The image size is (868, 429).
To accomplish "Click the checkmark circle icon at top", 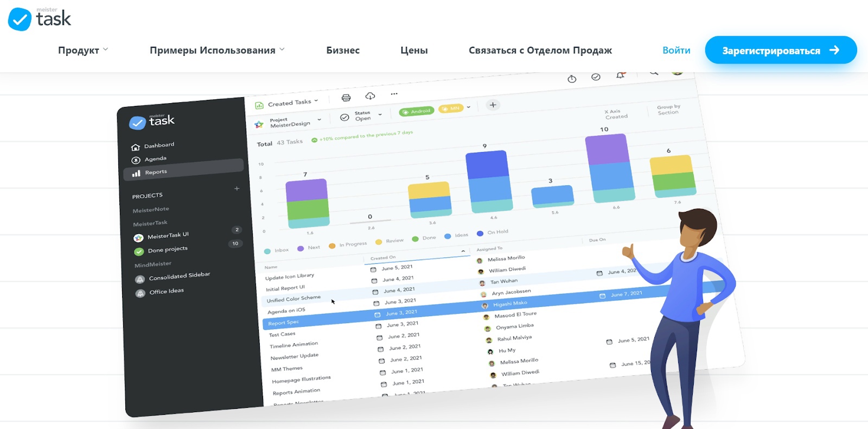I will click(596, 77).
